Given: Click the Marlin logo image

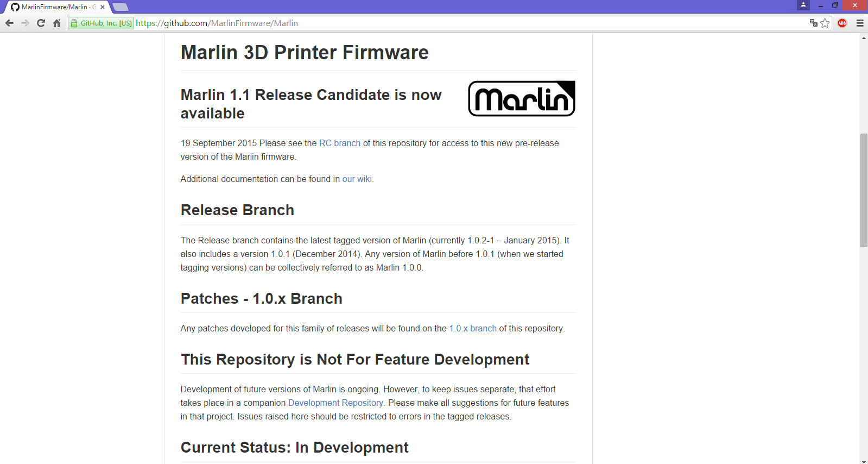Looking at the screenshot, I should (x=522, y=98).
